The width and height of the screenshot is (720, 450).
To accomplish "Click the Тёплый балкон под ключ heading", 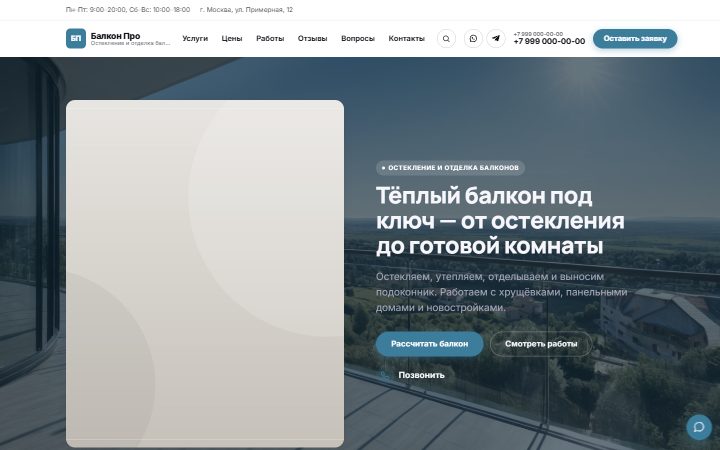I will (x=500, y=221).
